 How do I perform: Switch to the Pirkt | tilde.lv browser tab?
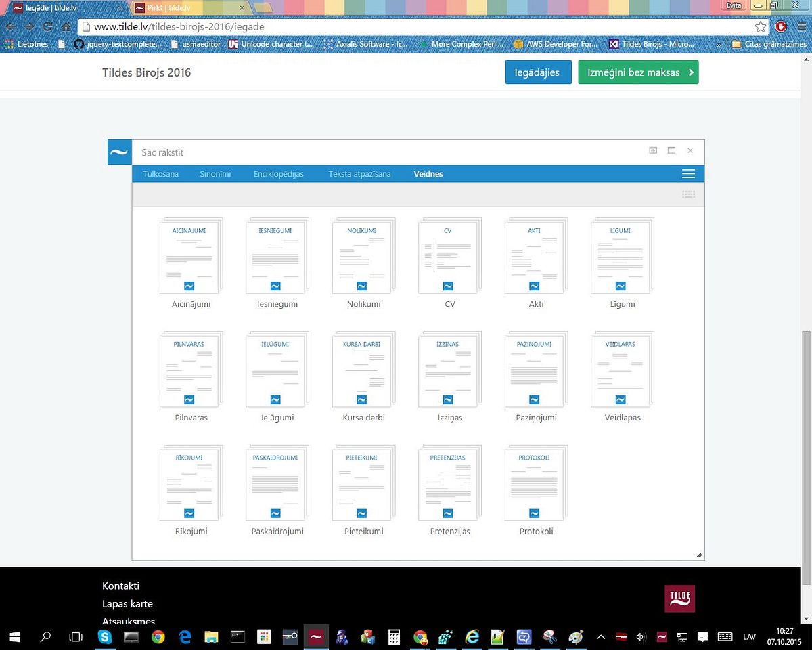click(189, 7)
